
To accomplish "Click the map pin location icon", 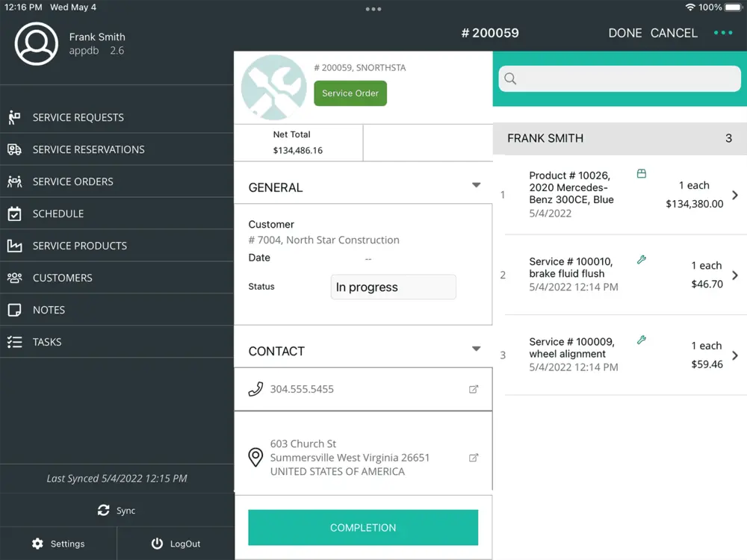I will [x=255, y=457].
